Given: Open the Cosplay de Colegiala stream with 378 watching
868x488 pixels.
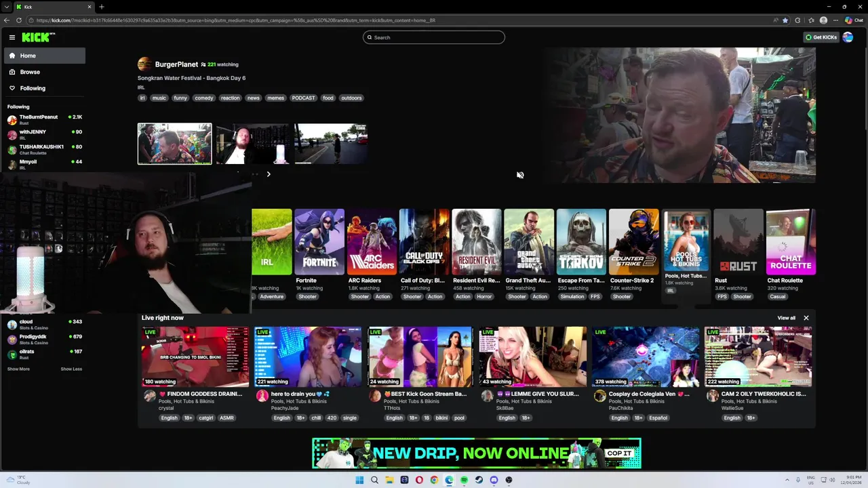Looking at the screenshot, I should pyautogui.click(x=646, y=357).
